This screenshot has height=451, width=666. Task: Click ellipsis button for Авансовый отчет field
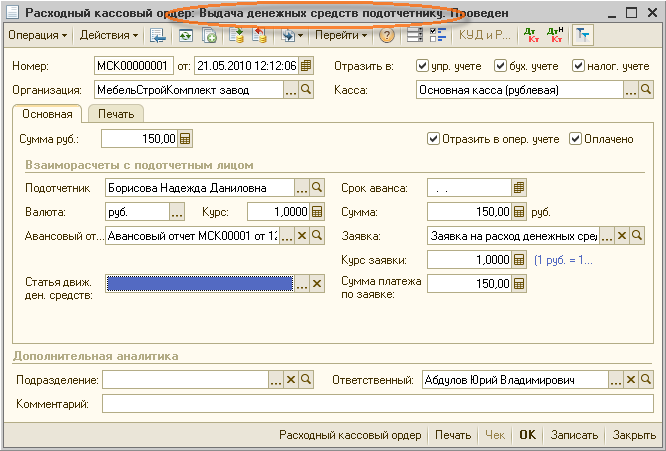287,236
